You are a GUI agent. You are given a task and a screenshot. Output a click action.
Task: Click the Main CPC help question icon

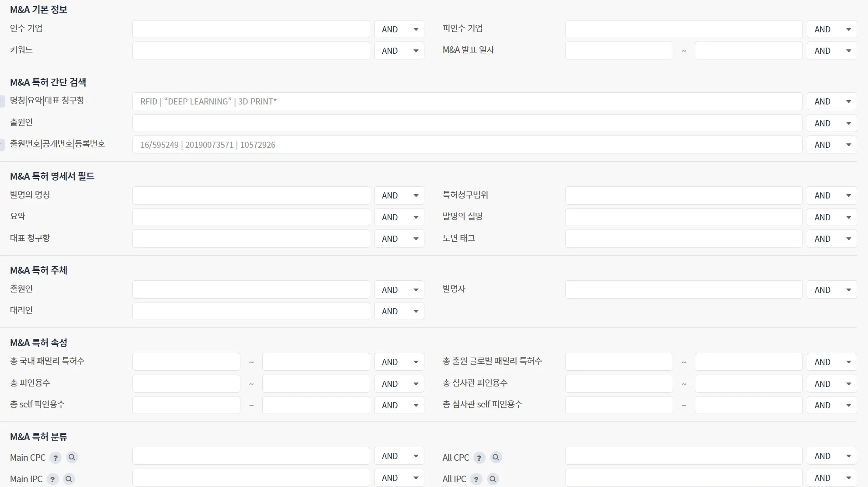(55, 458)
